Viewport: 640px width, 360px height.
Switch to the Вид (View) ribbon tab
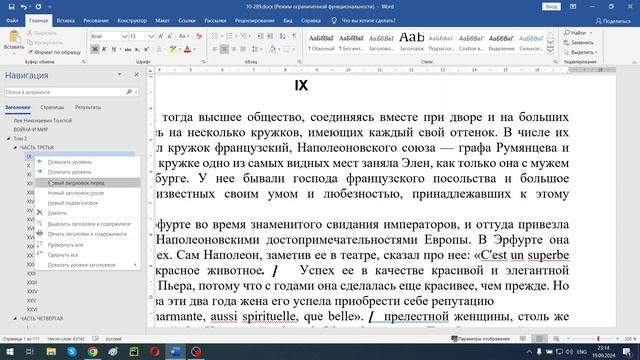(x=288, y=20)
